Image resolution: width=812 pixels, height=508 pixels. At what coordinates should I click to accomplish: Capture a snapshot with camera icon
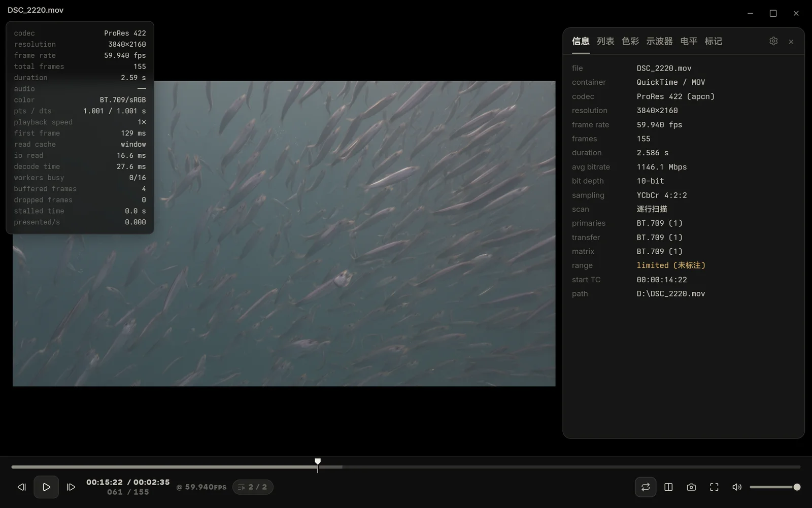(x=691, y=487)
